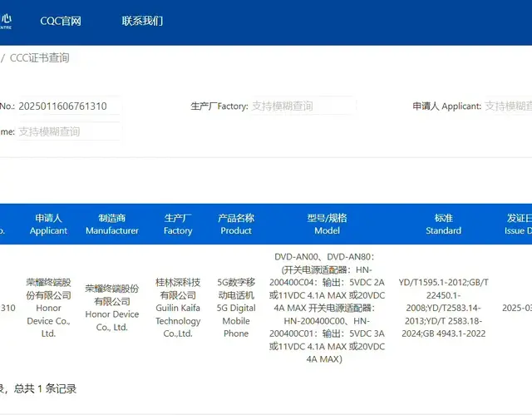The height and width of the screenshot is (415, 532).
Task: Focus the 生产厂 Factory search field
Action: click(303, 106)
